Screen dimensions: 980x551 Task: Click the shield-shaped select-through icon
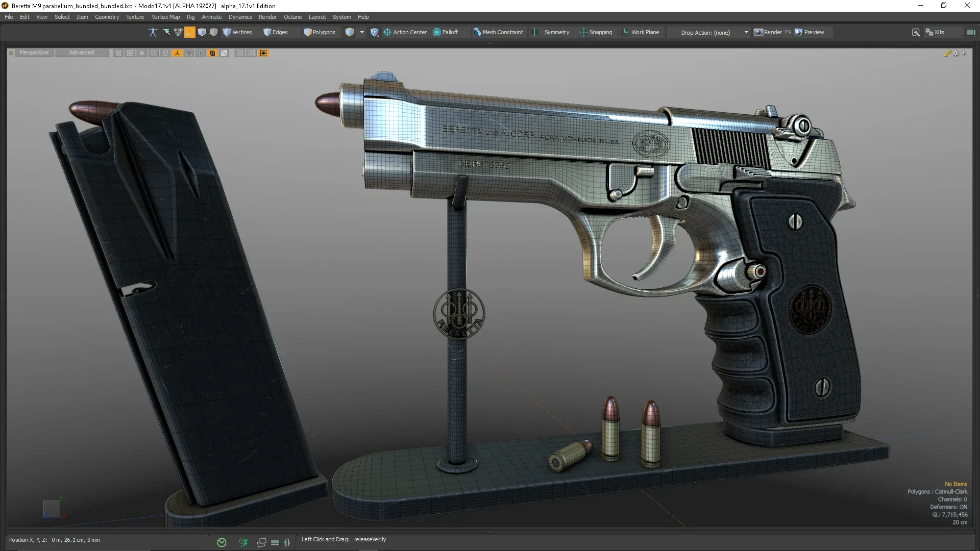click(x=374, y=32)
